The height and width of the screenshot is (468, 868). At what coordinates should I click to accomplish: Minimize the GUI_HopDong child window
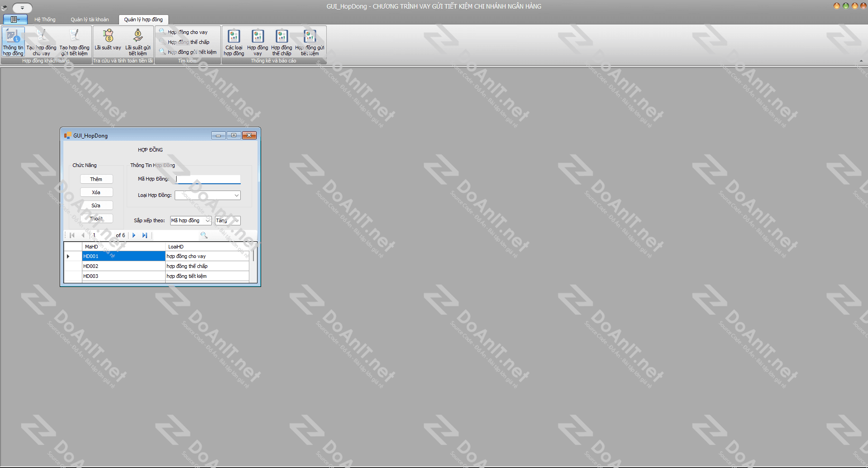click(219, 135)
